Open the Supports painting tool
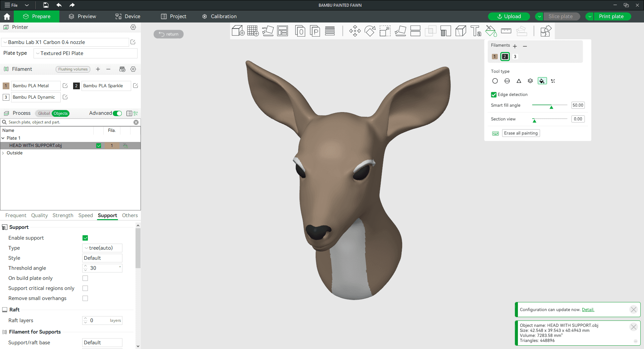This screenshot has height=349, width=644. coord(445,31)
